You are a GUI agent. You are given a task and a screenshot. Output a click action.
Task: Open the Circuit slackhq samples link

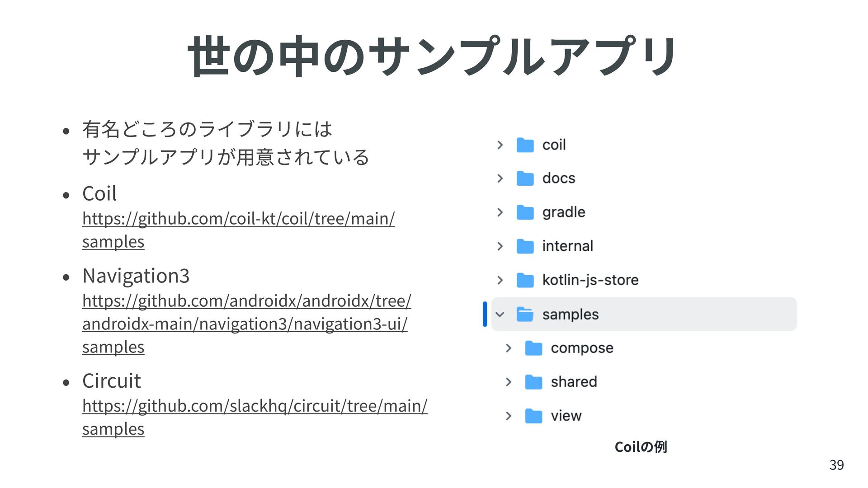click(255, 417)
